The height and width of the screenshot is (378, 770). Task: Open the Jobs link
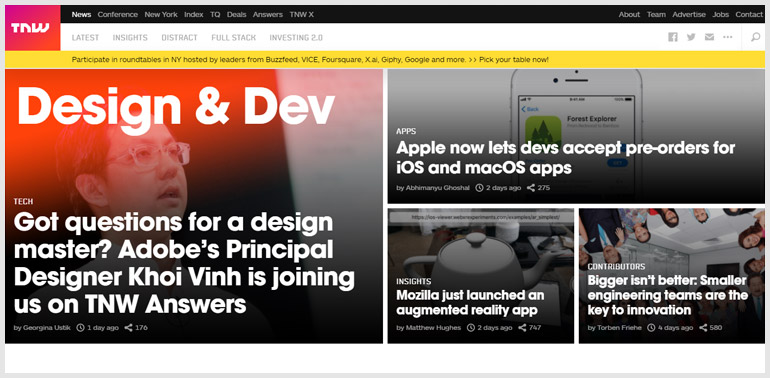pos(720,14)
